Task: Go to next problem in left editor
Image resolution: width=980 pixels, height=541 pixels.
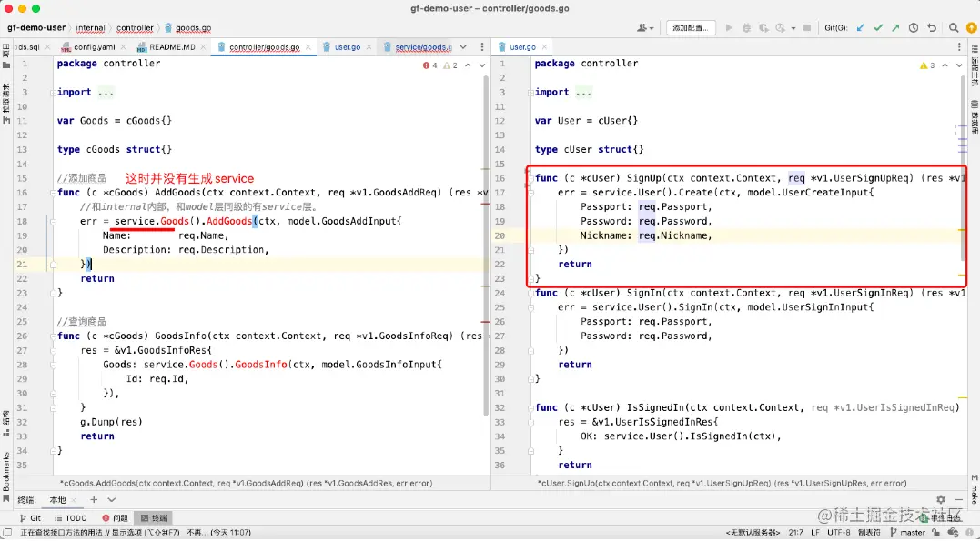Action: [482, 65]
